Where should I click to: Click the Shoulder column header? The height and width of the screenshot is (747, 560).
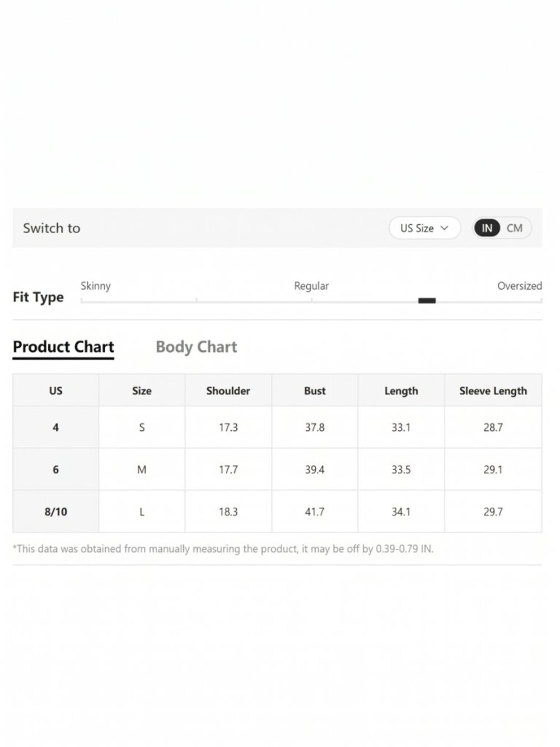pos(228,391)
